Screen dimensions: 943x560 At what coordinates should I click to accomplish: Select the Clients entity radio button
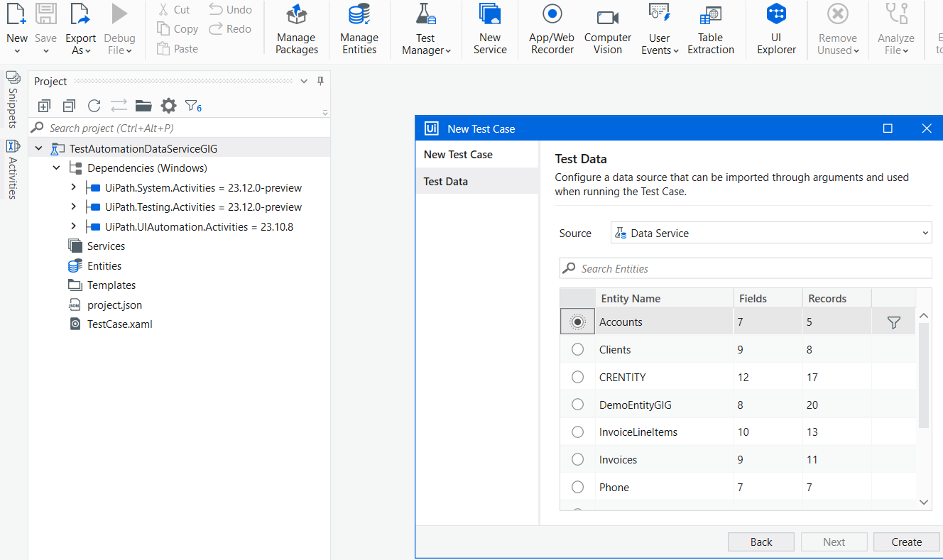pyautogui.click(x=577, y=349)
